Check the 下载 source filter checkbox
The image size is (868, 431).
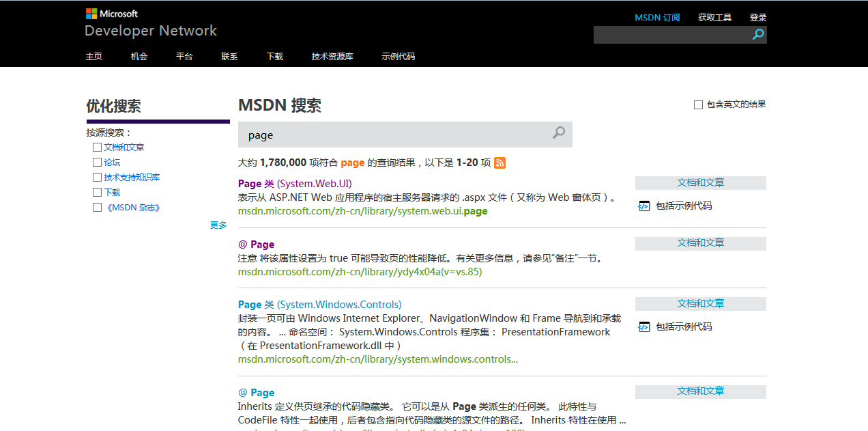97,192
